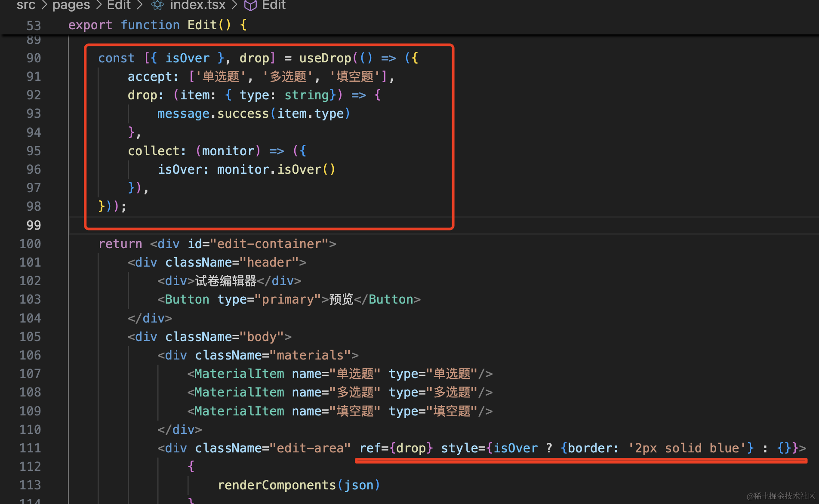Click line number 90 in the gutter
This screenshot has width=819, height=504.
tap(34, 58)
